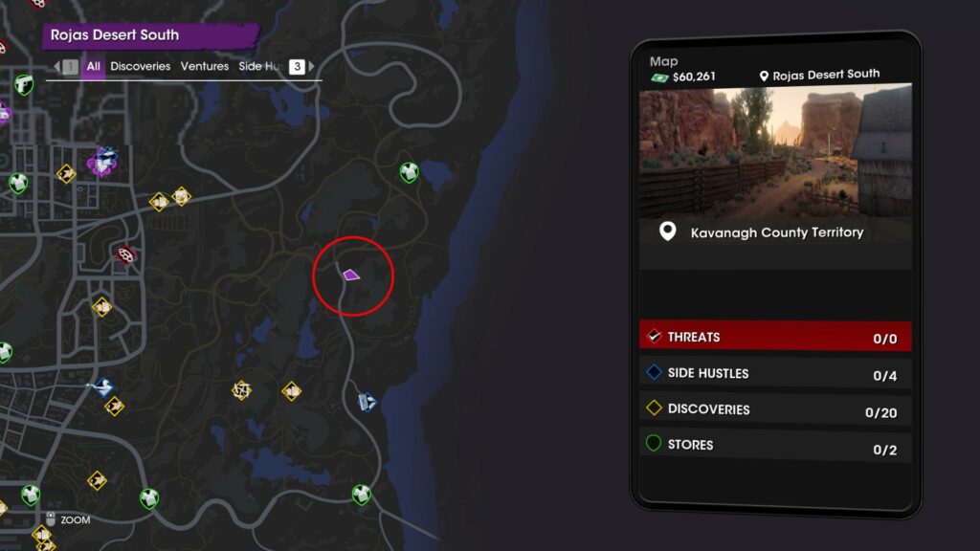The width and height of the screenshot is (980, 551).
Task: Select the Threats row in the map panel
Action: pyautogui.click(x=775, y=337)
